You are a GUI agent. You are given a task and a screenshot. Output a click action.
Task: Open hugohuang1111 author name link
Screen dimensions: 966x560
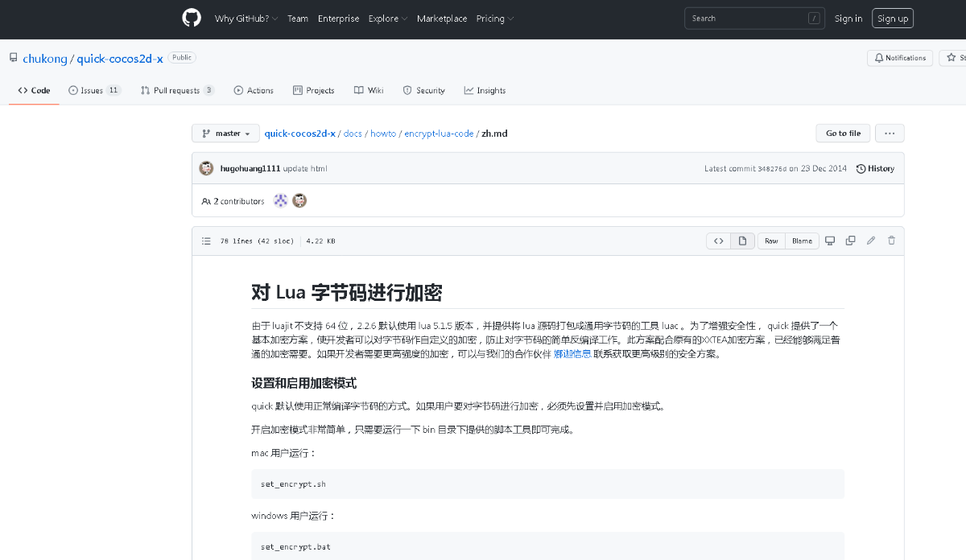pos(250,169)
